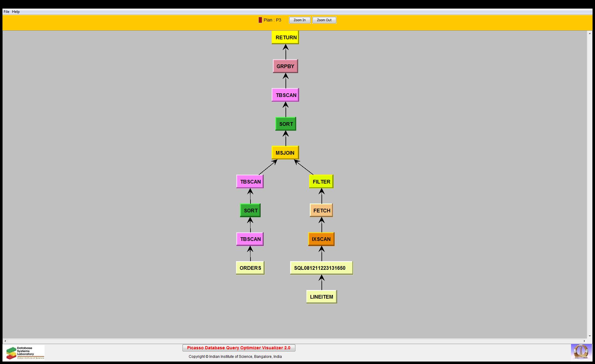Image resolution: width=595 pixels, height=364 pixels.
Task: Click the red Plan P3 color swatch
Action: pos(260,20)
